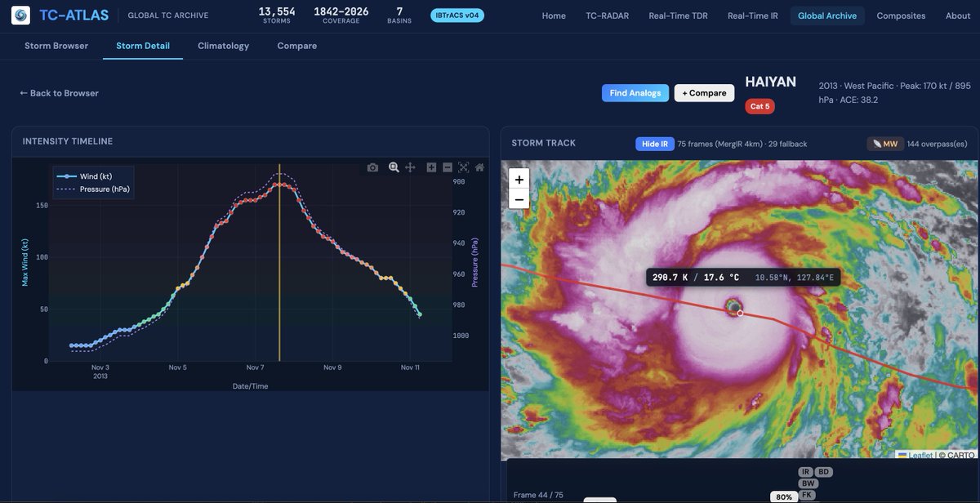The height and width of the screenshot is (503, 980).
Task: Click the INTENSITY TIMELINE panel title
Action: 68,141
